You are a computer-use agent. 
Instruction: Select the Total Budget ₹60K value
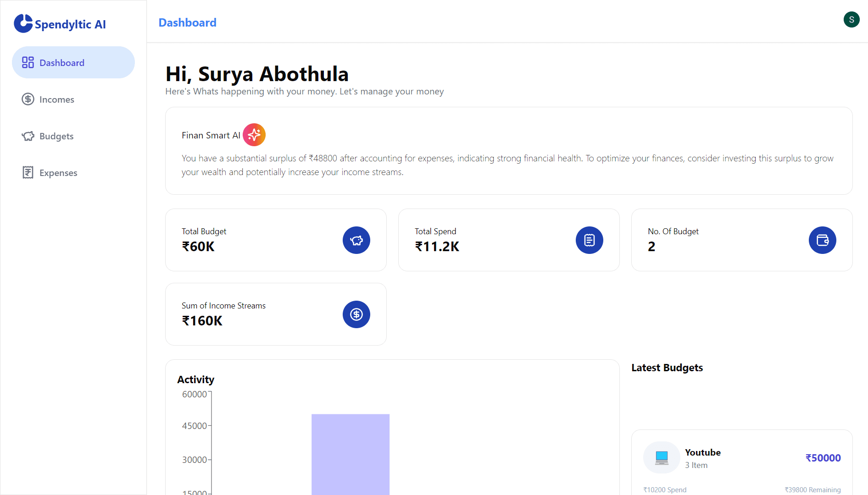pyautogui.click(x=198, y=247)
